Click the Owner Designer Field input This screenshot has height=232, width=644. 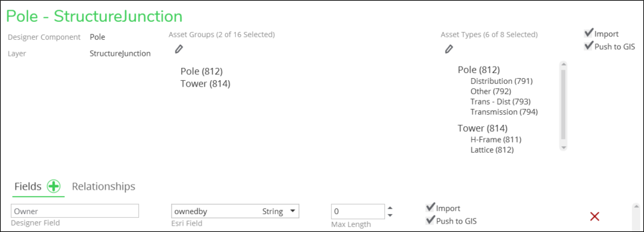click(75, 211)
